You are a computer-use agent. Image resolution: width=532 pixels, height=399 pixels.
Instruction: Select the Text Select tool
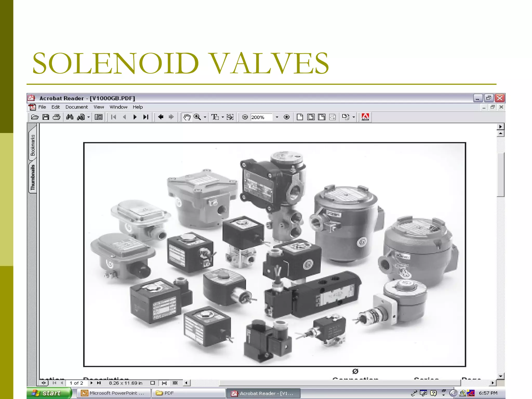215,117
